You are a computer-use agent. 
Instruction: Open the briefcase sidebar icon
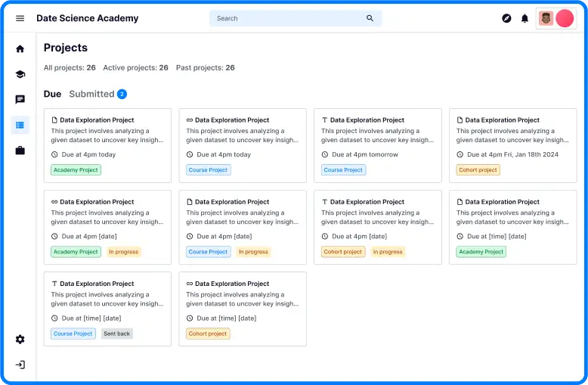20,151
